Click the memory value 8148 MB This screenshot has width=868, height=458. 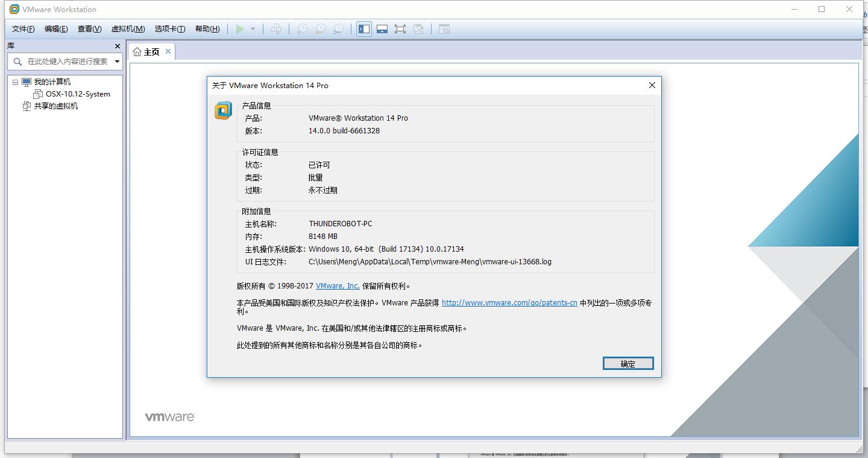[323, 237]
